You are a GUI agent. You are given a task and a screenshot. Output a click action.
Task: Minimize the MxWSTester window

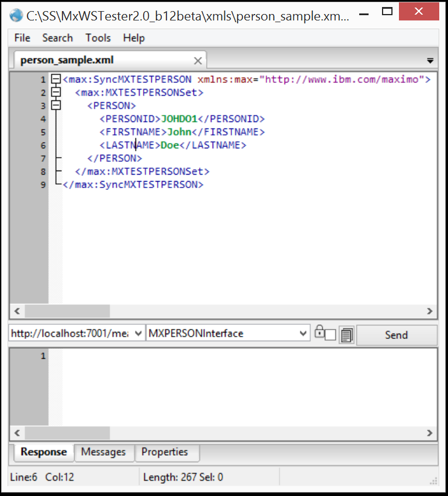(364, 14)
